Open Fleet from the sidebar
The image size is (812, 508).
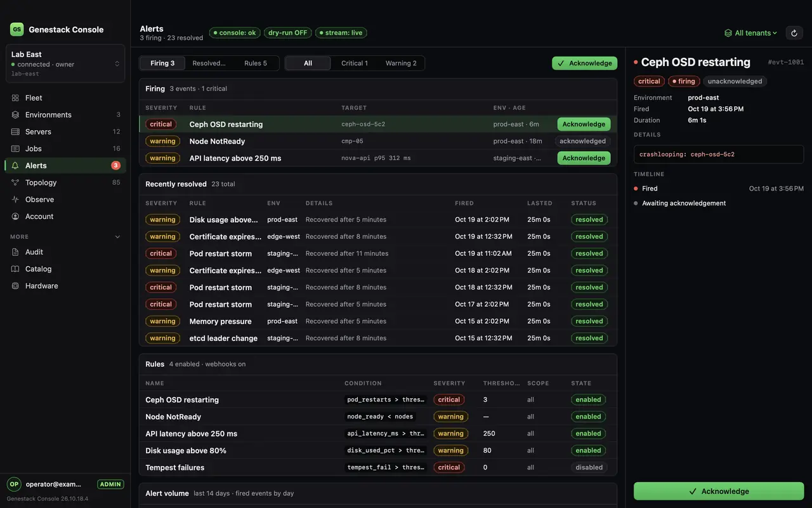coord(65,98)
